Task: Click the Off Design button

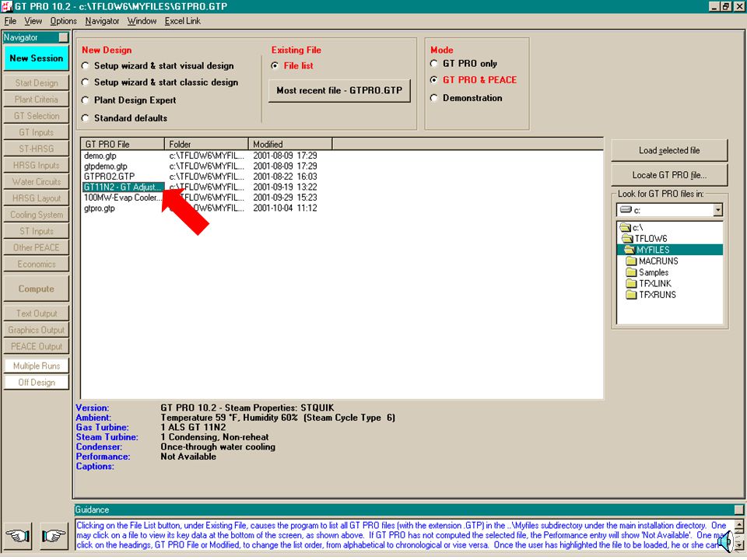Action: (x=37, y=383)
